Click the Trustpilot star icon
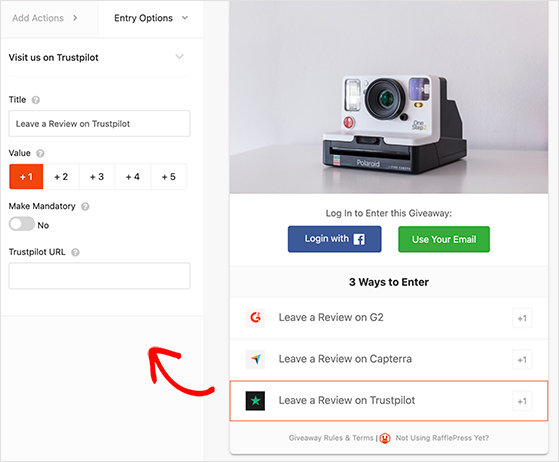The height and width of the screenshot is (462, 559). tap(255, 401)
